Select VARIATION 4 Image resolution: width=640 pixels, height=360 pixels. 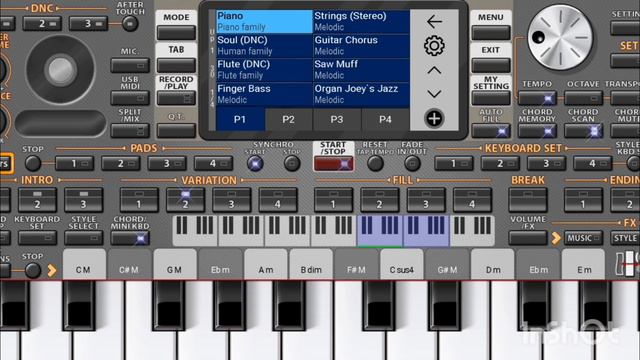tap(278, 200)
